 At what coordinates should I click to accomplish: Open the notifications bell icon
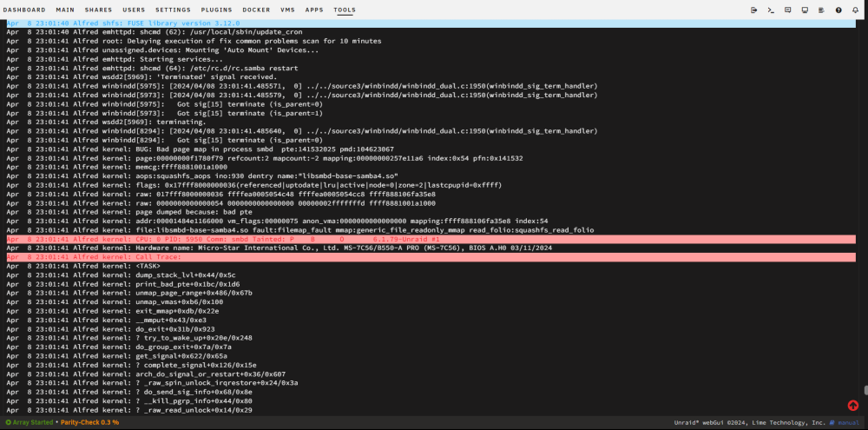(855, 10)
